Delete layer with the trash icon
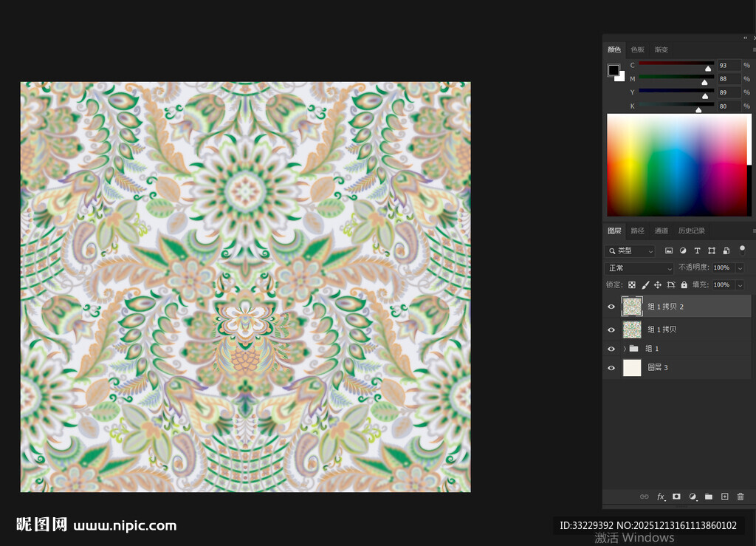The width and height of the screenshot is (756, 546). pyautogui.click(x=740, y=496)
